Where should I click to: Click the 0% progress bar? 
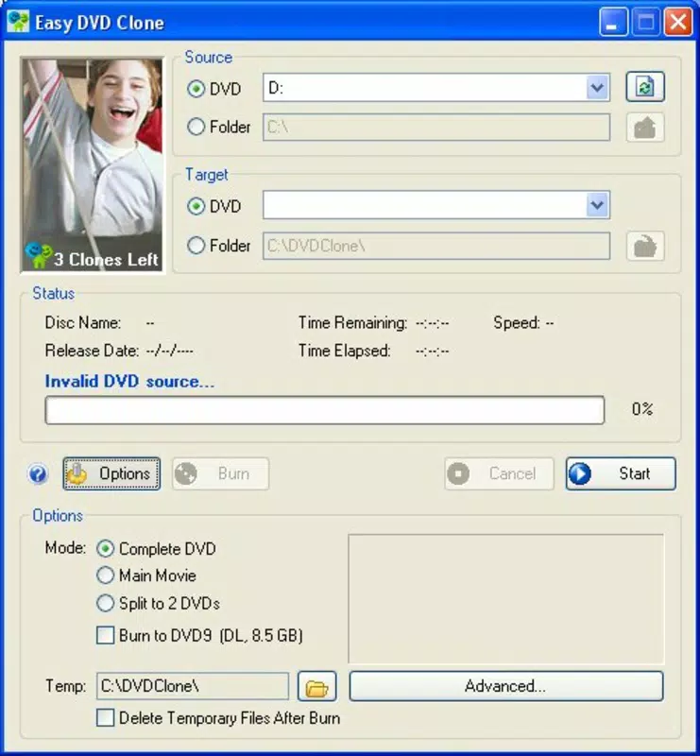click(x=324, y=410)
